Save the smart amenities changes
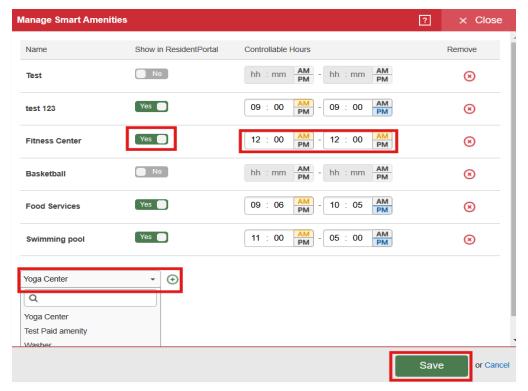Image resolution: width=528 pixels, height=391 pixels. pos(431,366)
